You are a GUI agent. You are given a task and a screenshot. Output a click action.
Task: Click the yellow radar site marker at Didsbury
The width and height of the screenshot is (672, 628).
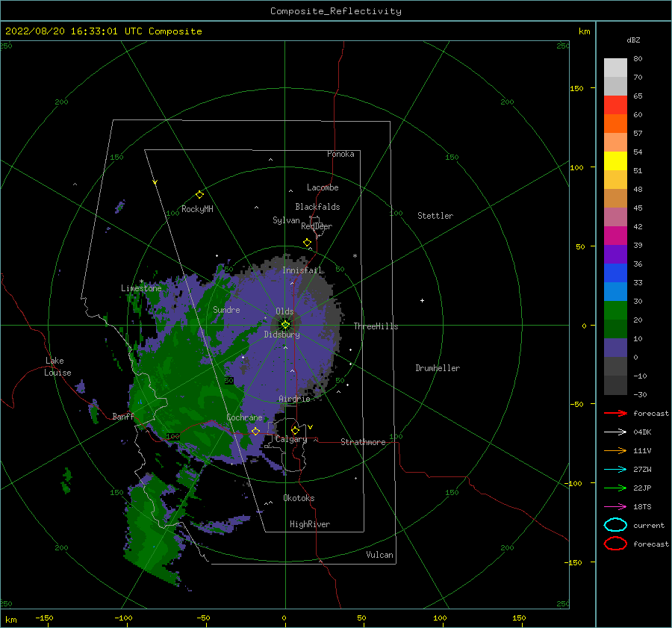pyautogui.click(x=285, y=325)
